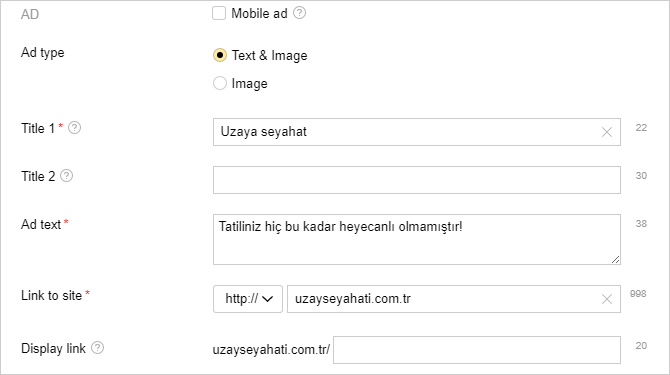Open the Display link help icon
Screen dimensions: 670x375
[97, 348]
